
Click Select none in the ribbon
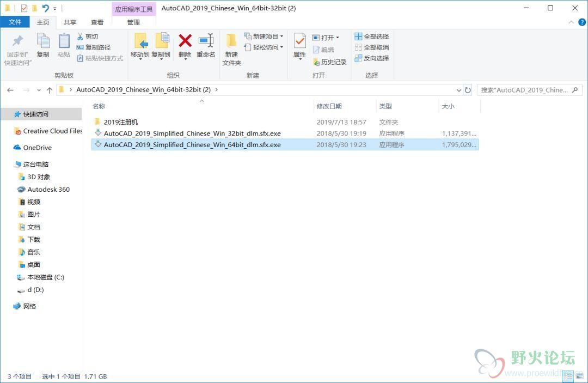point(372,47)
